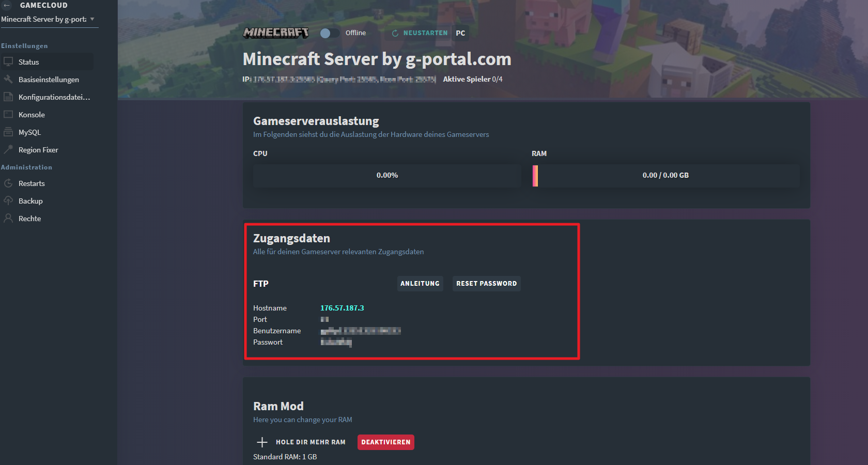Click the Rechte user icon

(8, 218)
